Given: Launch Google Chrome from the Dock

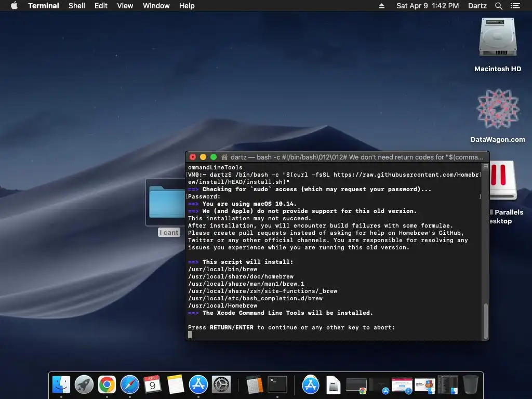Looking at the screenshot, I should pos(107,384).
